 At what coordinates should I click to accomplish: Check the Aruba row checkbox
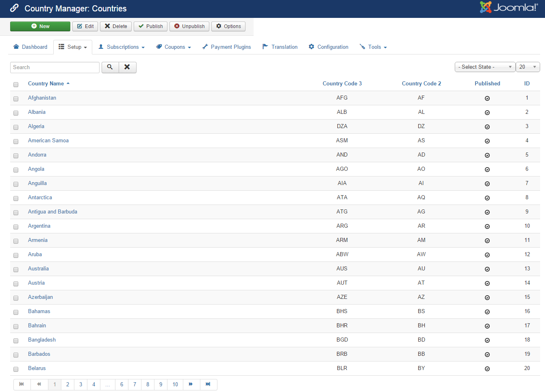pos(16,255)
